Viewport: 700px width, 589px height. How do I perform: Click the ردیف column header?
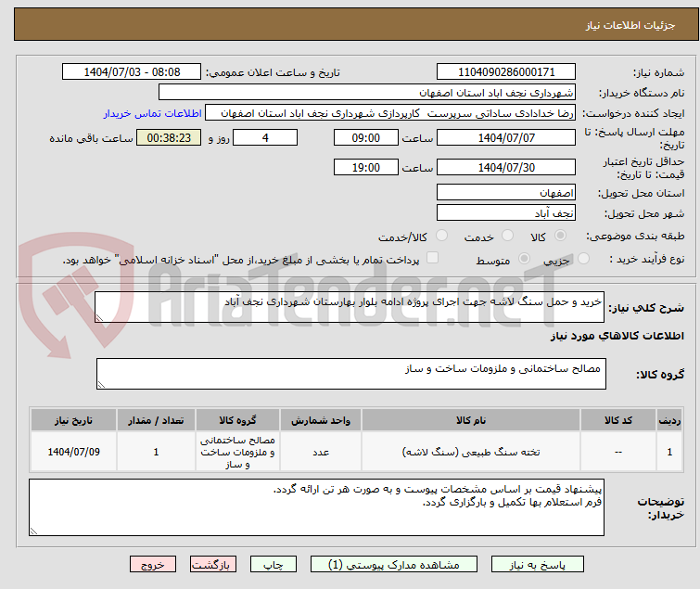(x=669, y=420)
